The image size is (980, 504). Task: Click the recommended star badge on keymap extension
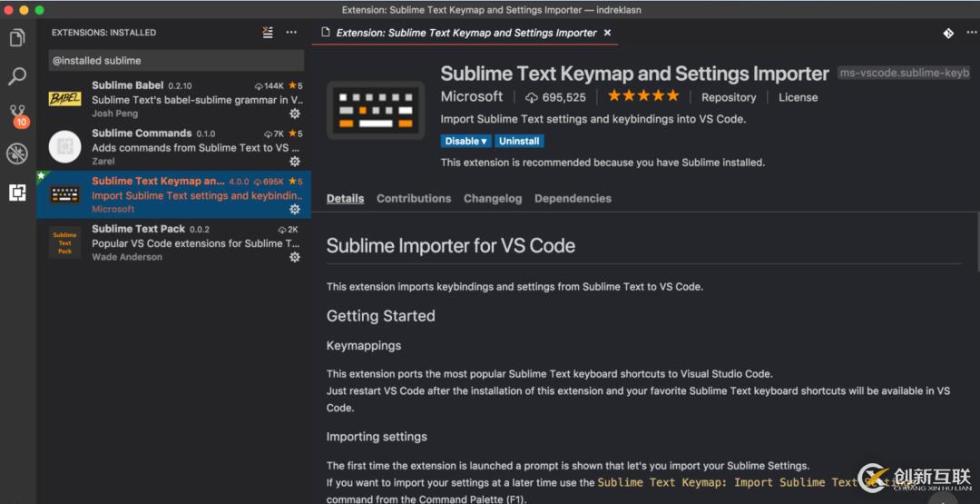pyautogui.click(x=41, y=176)
